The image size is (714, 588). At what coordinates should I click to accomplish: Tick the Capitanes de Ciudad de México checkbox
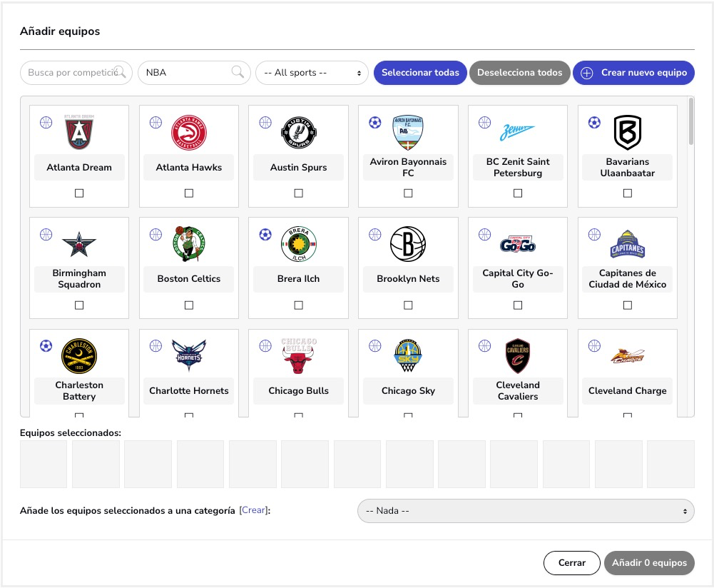click(628, 305)
